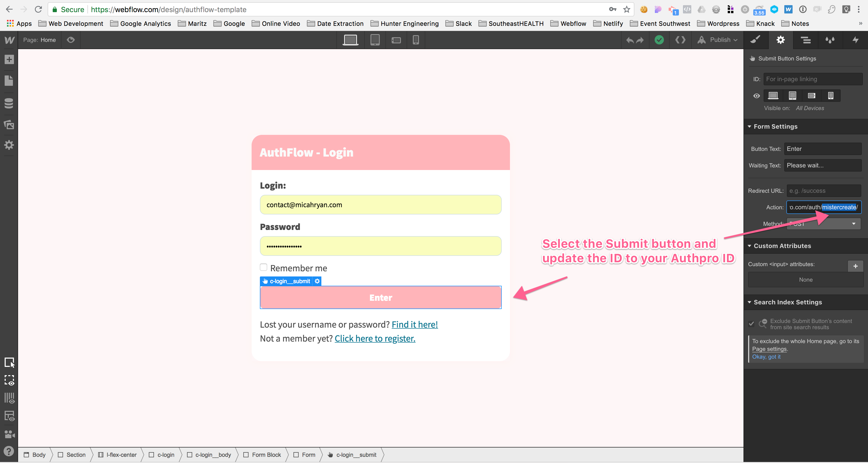This screenshot has height=463, width=868.
Task: Open the Publish dropdown
Action: (717, 40)
